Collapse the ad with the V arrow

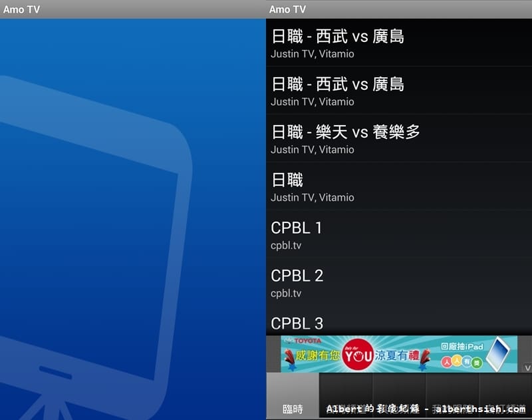(527, 368)
